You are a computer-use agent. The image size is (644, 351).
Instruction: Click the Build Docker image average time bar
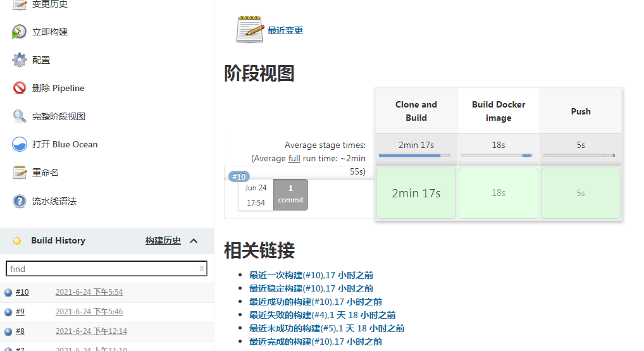coord(497,155)
